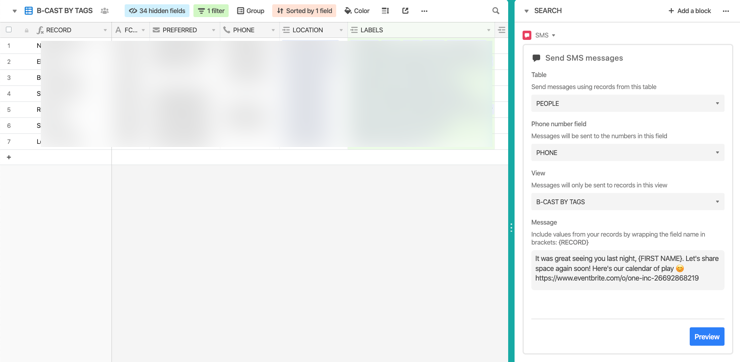Open the PEOPLE table dropdown
Image resolution: width=740 pixels, height=362 pixels.
(x=628, y=103)
